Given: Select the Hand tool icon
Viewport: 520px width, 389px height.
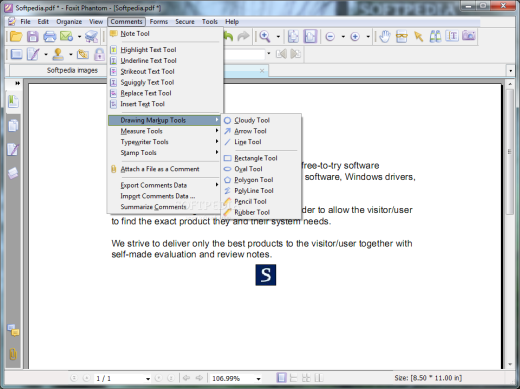Looking at the screenshot, I should click(x=385, y=36).
